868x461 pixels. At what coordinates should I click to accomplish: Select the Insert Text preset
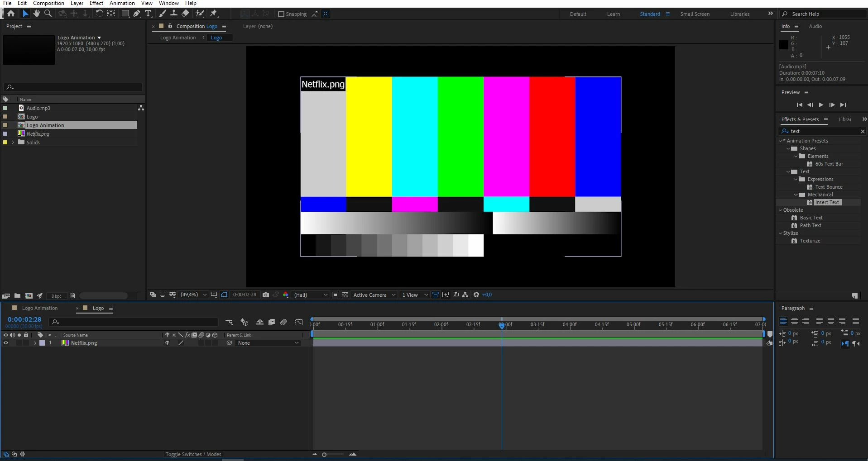pyautogui.click(x=827, y=202)
